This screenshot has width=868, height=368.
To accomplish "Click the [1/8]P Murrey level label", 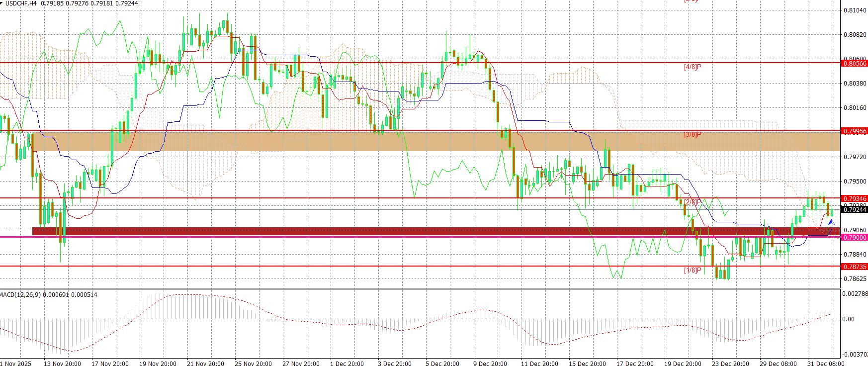I will tap(693, 270).
